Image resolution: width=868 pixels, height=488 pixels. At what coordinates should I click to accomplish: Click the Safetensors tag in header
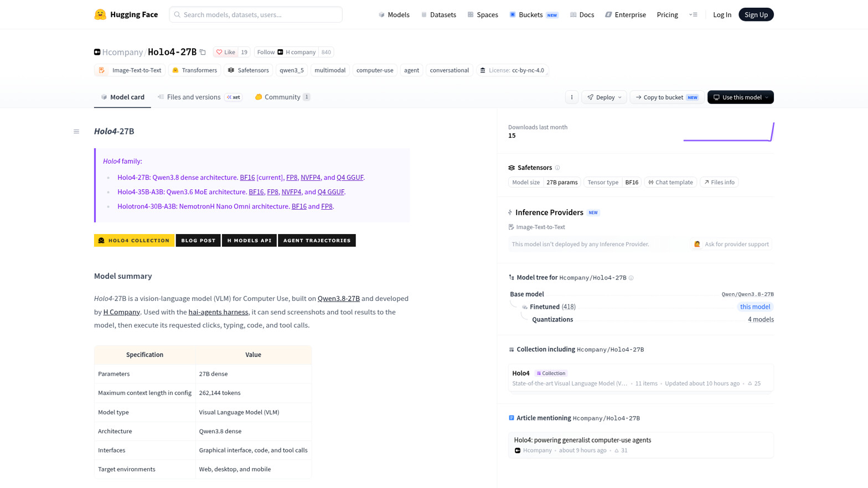click(x=248, y=70)
